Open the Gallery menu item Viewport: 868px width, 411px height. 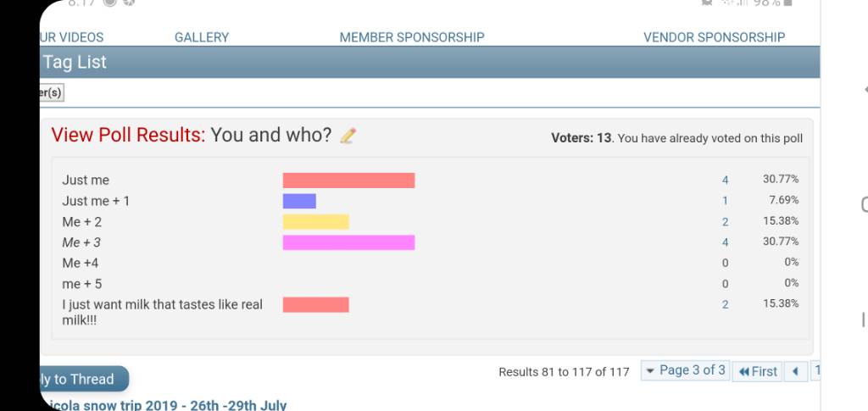(x=202, y=37)
